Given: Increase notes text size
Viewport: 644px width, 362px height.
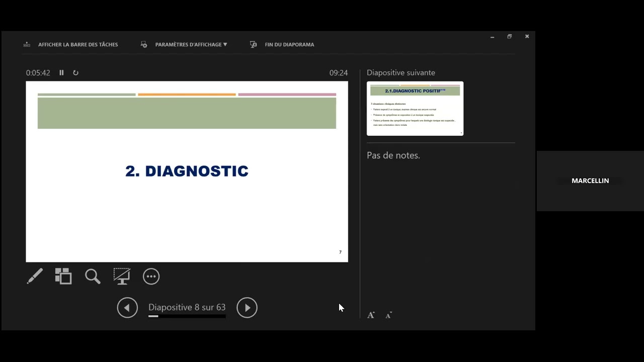Looking at the screenshot, I should pyautogui.click(x=371, y=315).
